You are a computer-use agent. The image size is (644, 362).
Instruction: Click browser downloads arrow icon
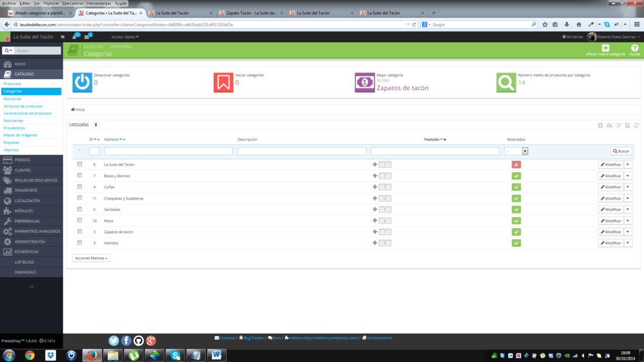click(567, 25)
